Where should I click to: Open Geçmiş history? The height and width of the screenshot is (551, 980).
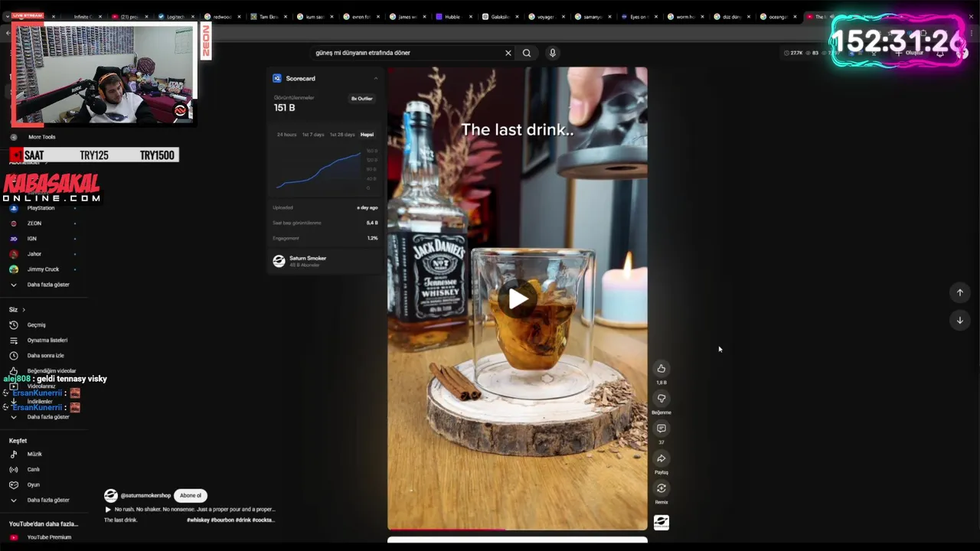36,325
